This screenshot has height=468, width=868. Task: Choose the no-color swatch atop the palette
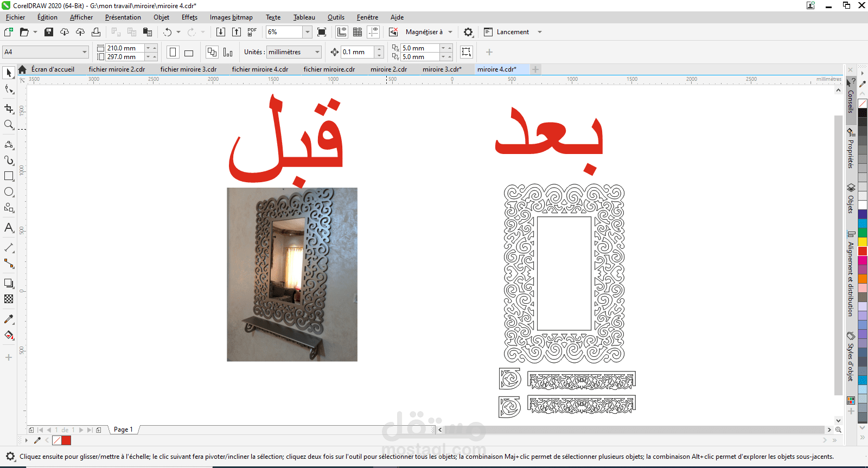click(x=862, y=104)
